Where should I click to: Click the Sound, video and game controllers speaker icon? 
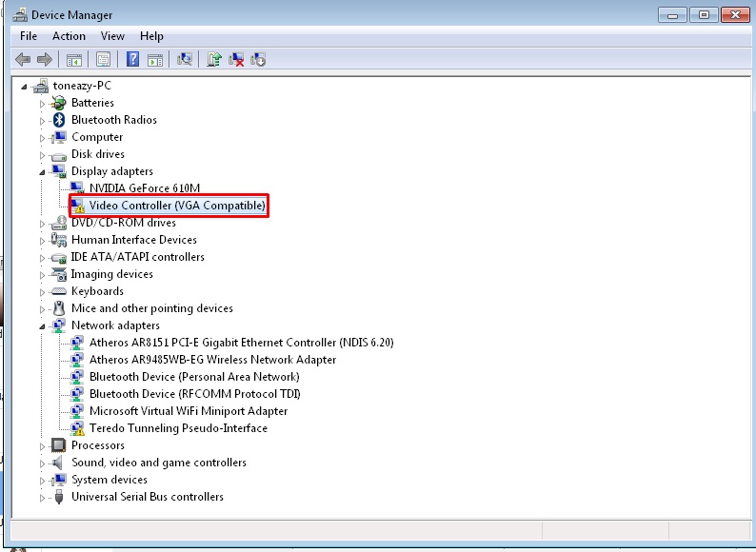pos(58,463)
